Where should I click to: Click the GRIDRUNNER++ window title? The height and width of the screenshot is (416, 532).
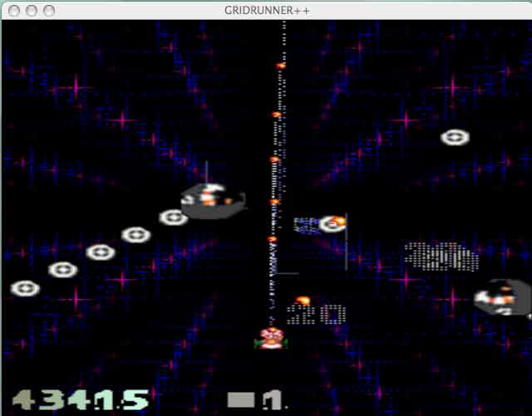tap(267, 11)
